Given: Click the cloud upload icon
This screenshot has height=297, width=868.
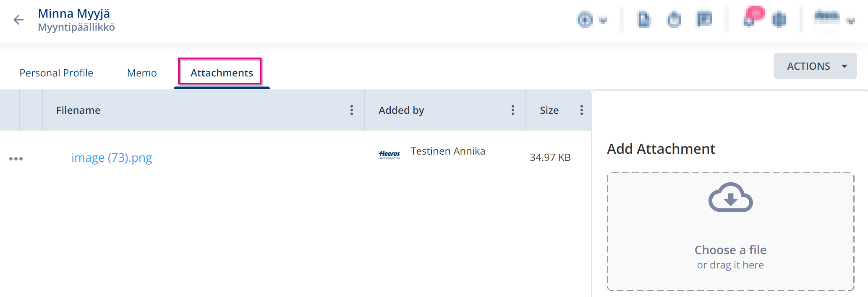Looking at the screenshot, I should (x=730, y=197).
